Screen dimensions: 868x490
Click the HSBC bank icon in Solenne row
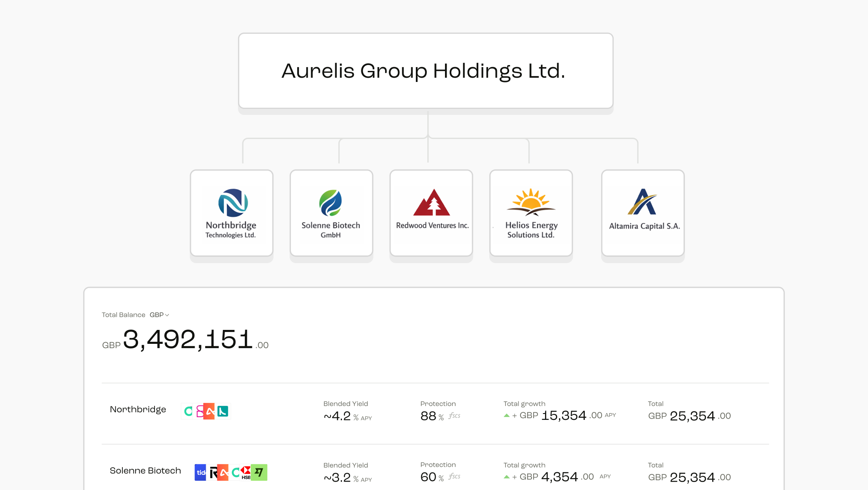[245, 472]
